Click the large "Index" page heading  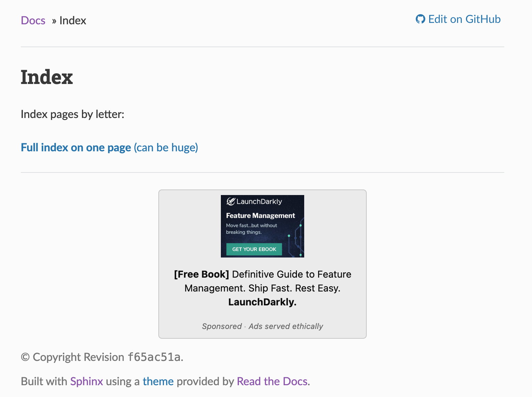[x=47, y=77]
